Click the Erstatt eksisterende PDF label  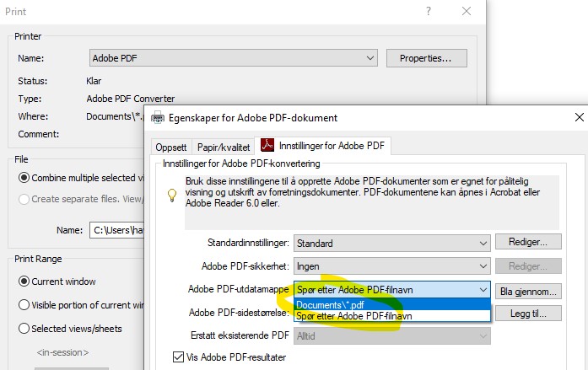coord(240,335)
